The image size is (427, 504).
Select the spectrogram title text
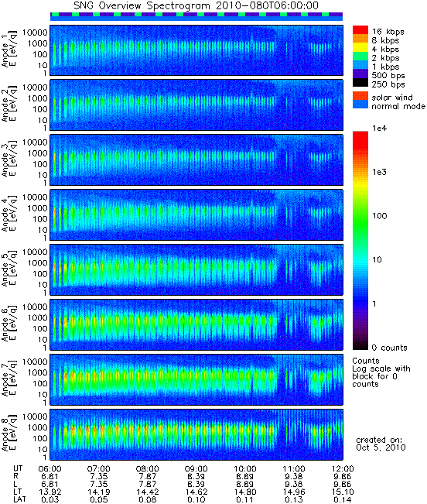[x=196, y=5]
